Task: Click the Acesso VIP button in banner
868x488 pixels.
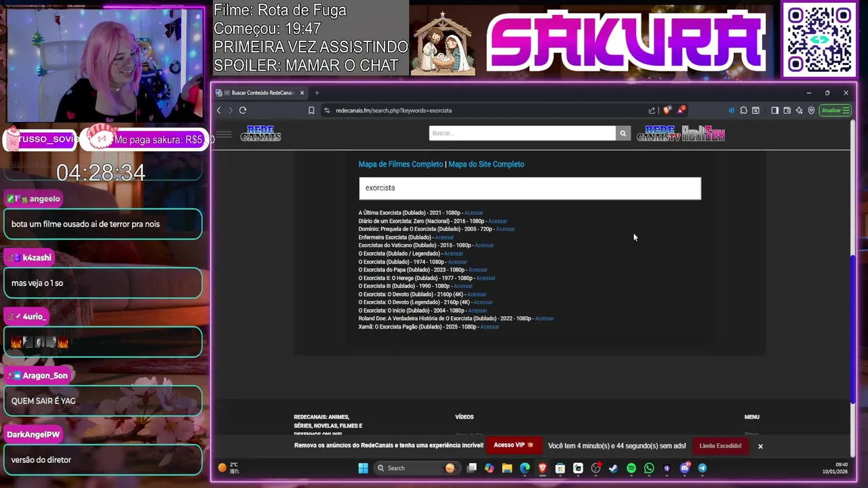Action: click(513, 445)
